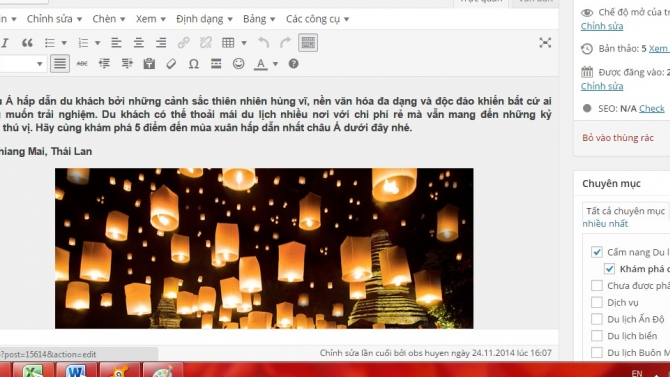Apply bulleted list
This screenshot has width=670, height=377.
tap(50, 43)
